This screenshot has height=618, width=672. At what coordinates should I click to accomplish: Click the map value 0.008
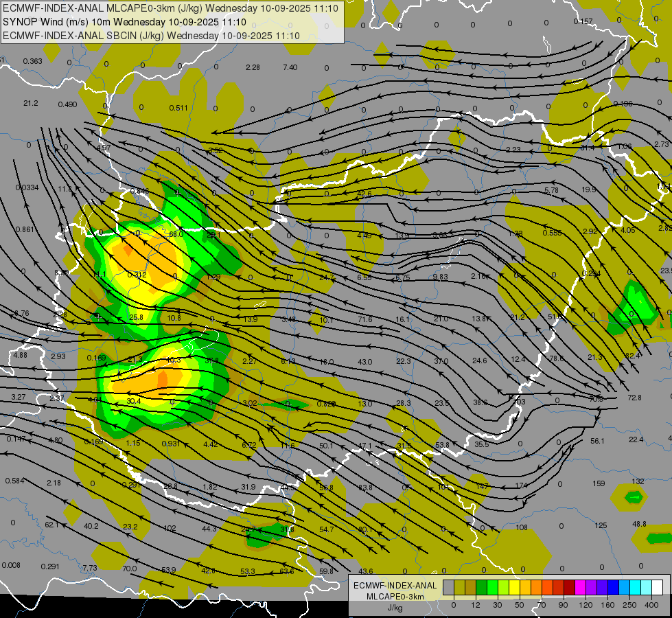[x=11, y=565]
